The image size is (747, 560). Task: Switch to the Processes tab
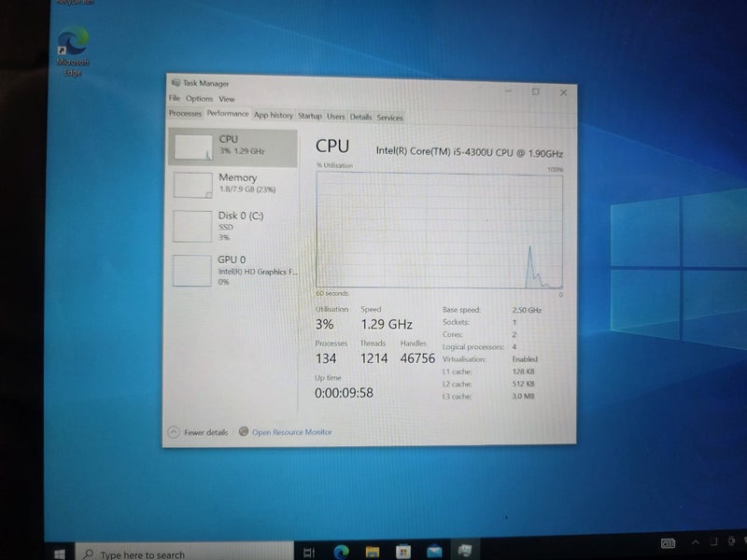[x=185, y=114]
